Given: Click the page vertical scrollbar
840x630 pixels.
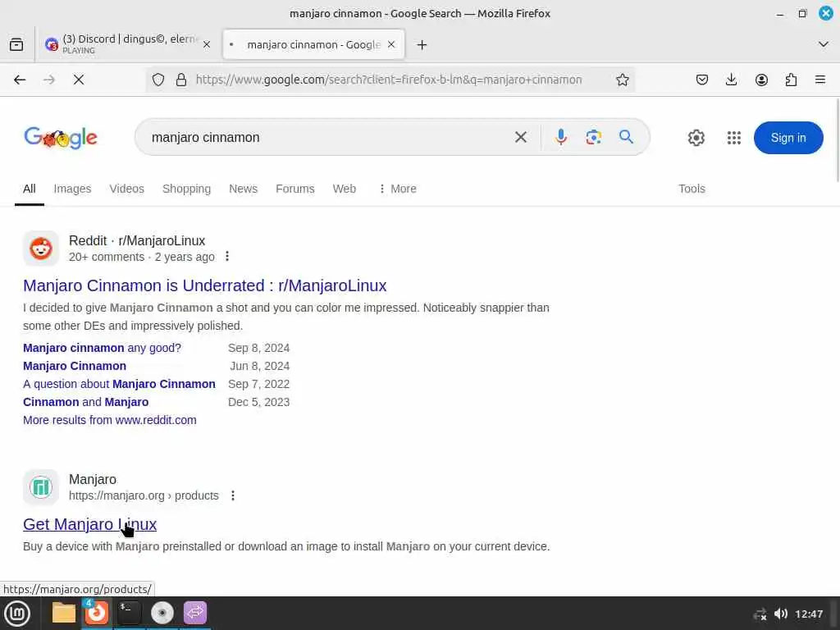Looking at the screenshot, I should click(x=837, y=140).
